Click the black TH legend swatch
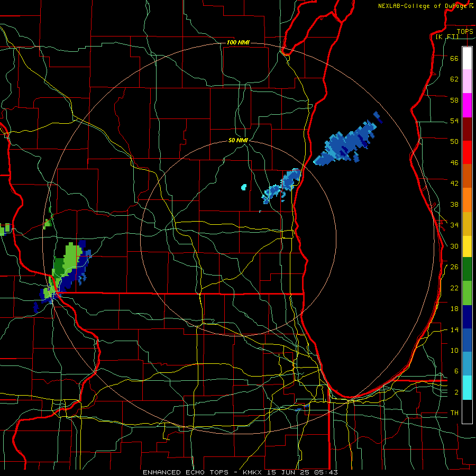This screenshot has height=476, width=476. [467, 411]
